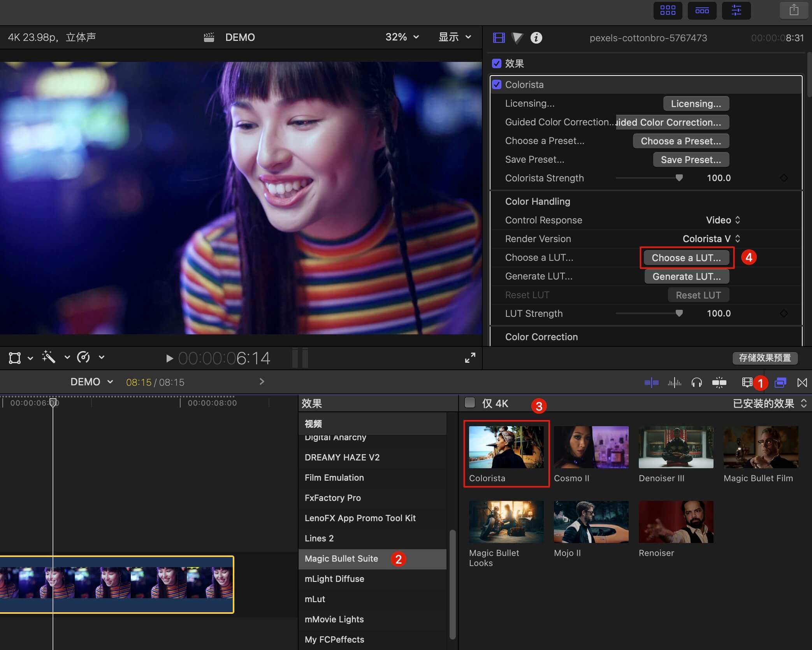
Task: Select the Transform tool icon
Action: [x=15, y=358]
